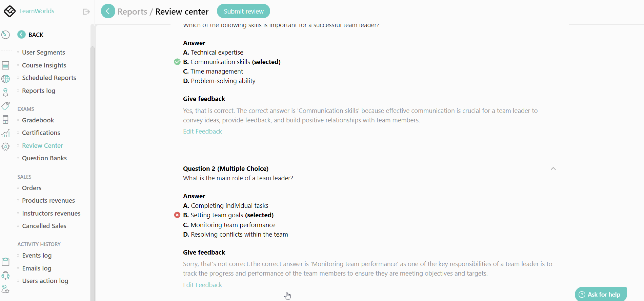This screenshot has height=301, width=644.
Task: Collapse Question 2 using its chevron
Action: click(553, 168)
